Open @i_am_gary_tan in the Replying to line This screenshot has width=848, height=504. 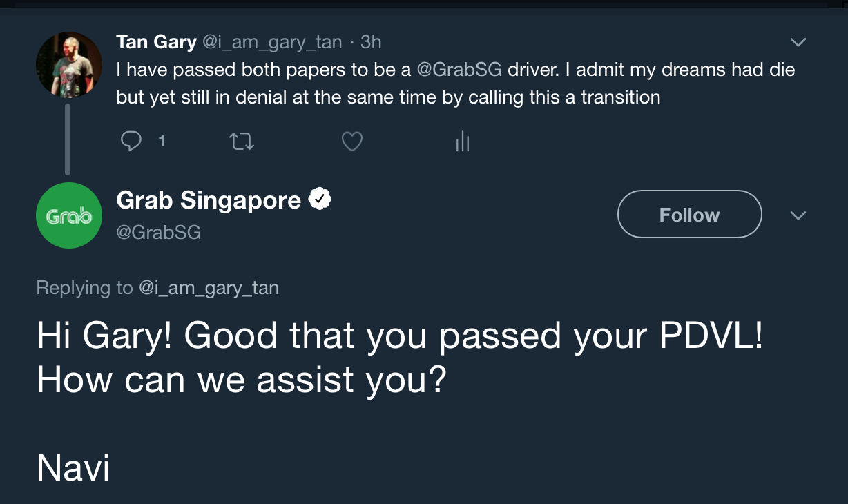pyautogui.click(x=209, y=288)
